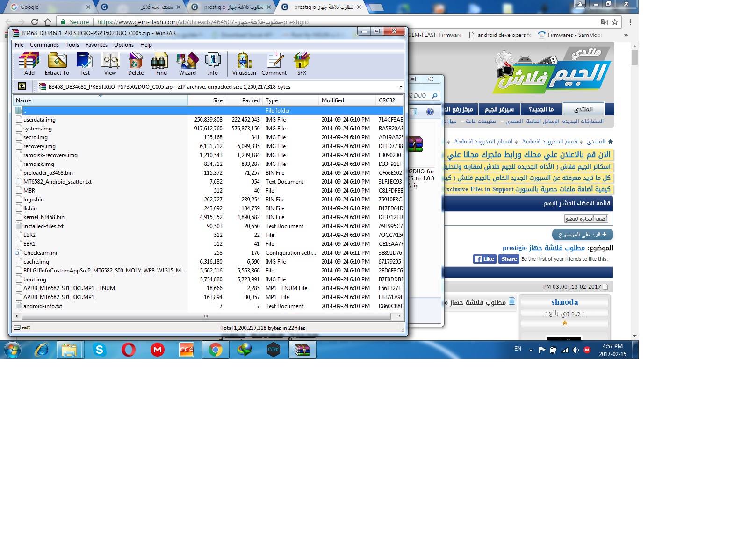The height and width of the screenshot is (537, 756).
Task: Open the Tools menu
Action: coord(72,45)
